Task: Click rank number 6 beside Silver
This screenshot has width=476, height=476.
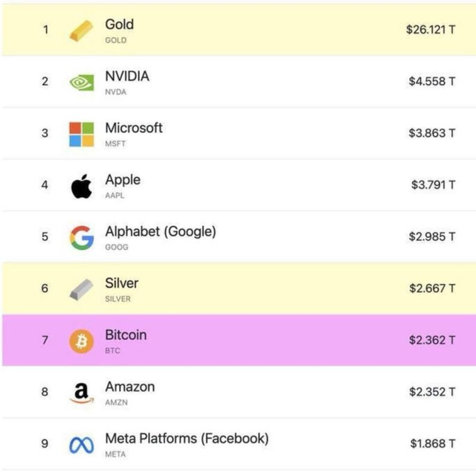Action: tap(45, 289)
